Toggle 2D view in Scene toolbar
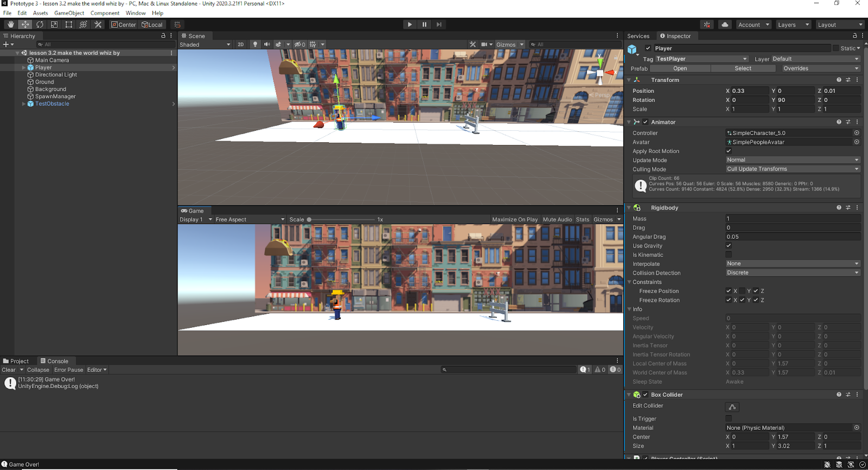This screenshot has height=470, width=868. click(241, 45)
